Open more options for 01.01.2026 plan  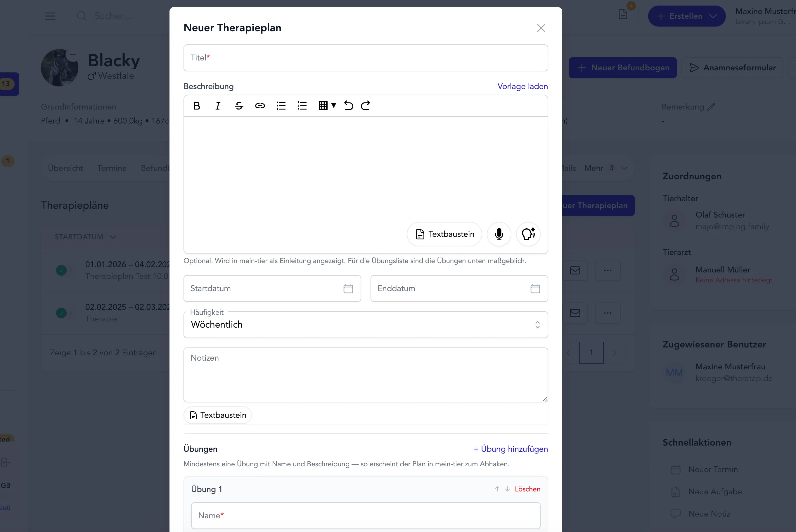(608, 270)
